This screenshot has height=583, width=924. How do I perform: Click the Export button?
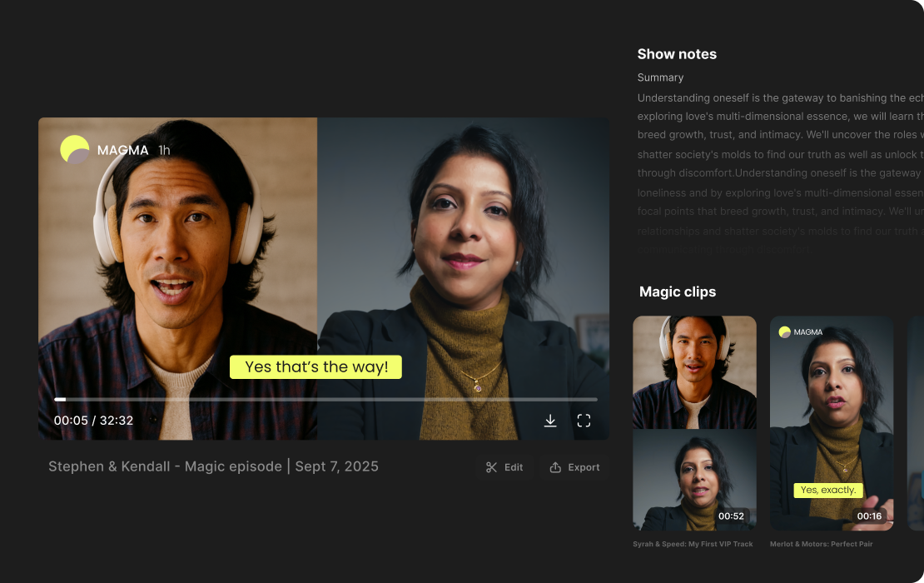pyautogui.click(x=574, y=467)
